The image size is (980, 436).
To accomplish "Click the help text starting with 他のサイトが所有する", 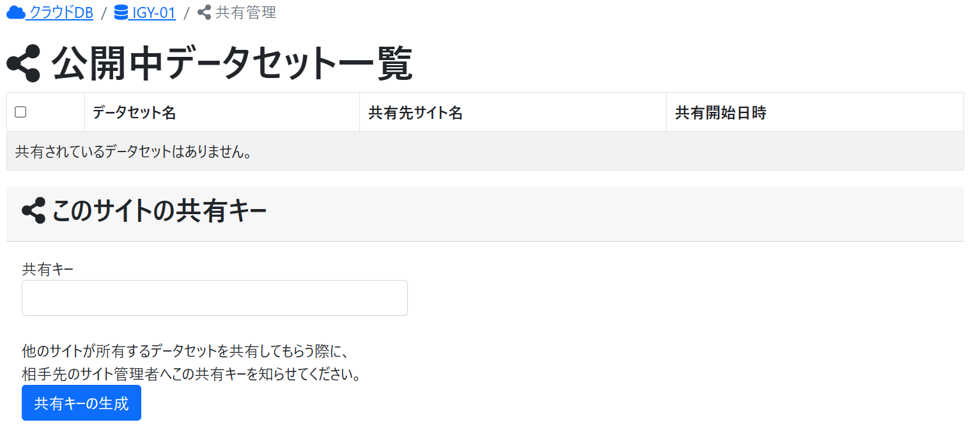I will click(183, 351).
